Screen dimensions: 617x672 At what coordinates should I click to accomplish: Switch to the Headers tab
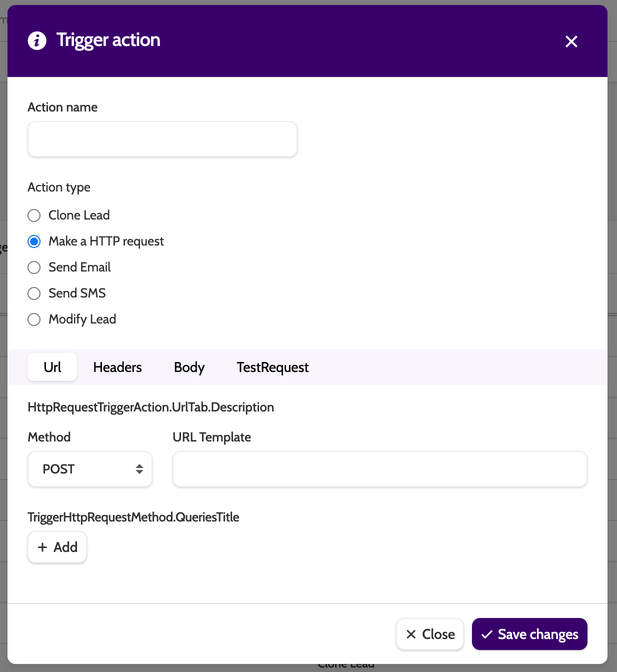[117, 367]
